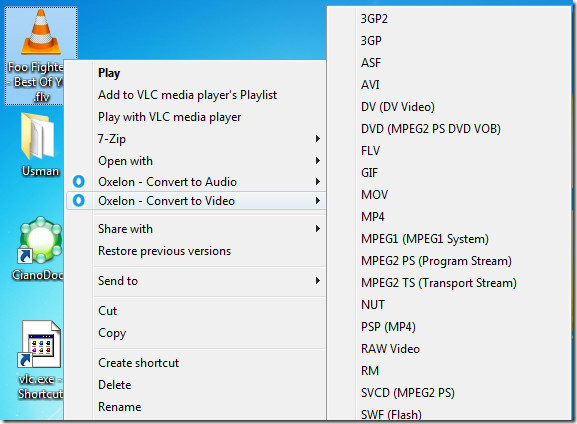Select MOV in the video format list
Screen dimensions: 577x424
click(x=375, y=195)
